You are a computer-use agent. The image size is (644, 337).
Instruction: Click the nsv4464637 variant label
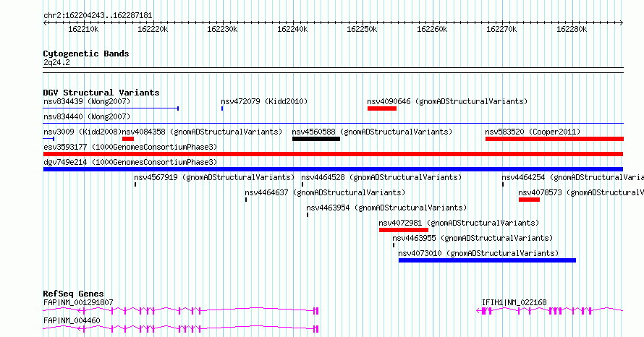325,192
